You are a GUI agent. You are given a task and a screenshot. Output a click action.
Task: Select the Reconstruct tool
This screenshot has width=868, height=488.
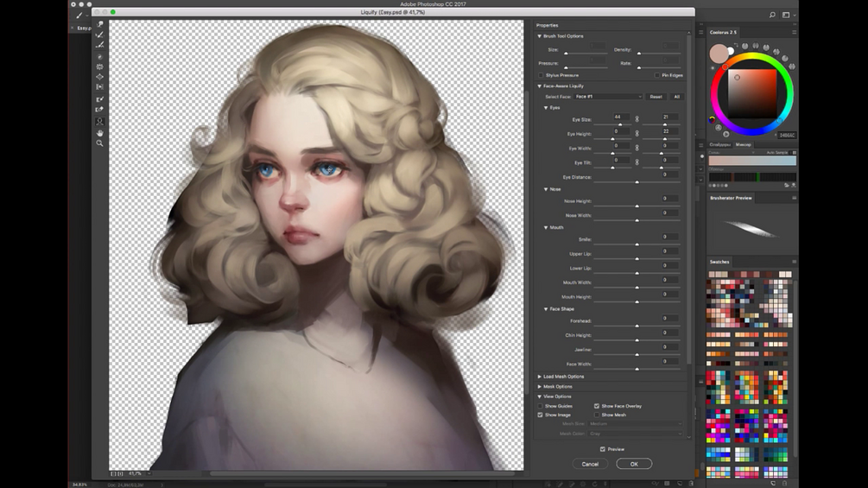click(99, 35)
